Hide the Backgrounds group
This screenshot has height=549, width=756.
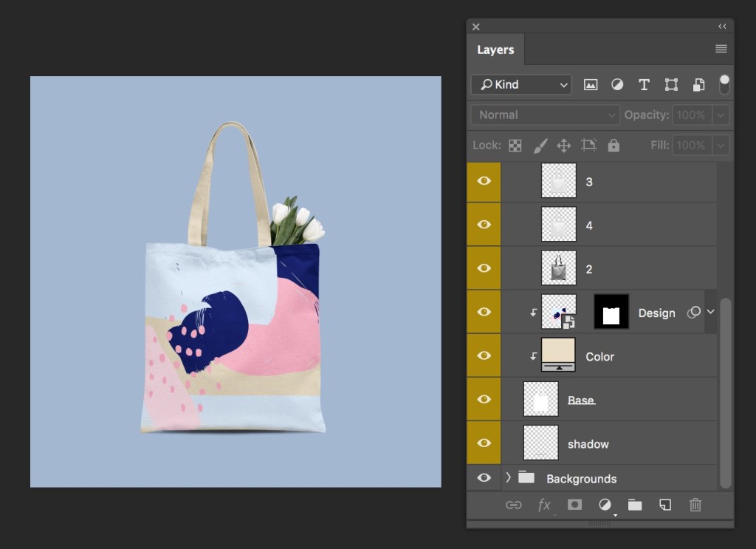tap(484, 478)
